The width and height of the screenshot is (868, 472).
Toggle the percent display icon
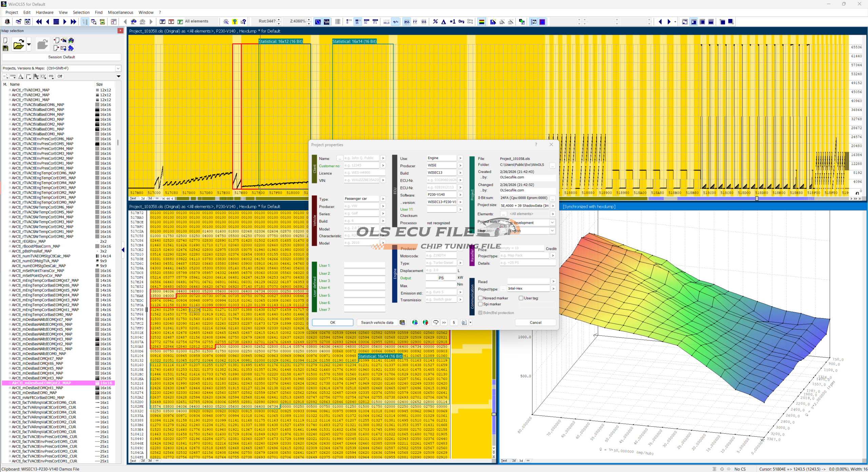click(435, 22)
